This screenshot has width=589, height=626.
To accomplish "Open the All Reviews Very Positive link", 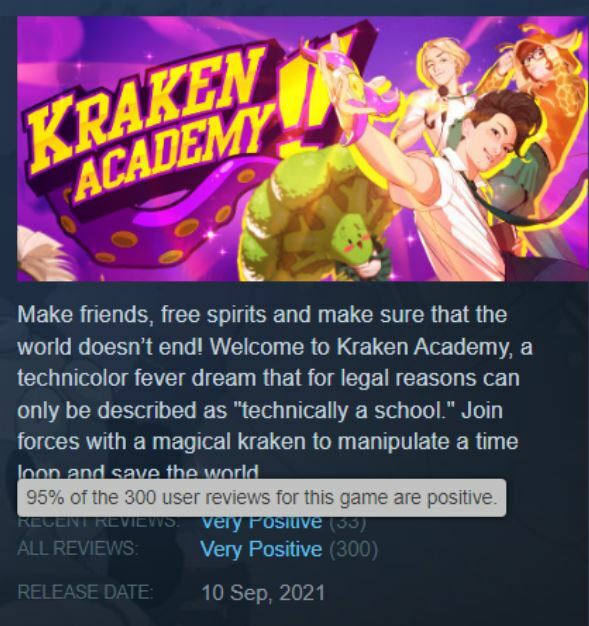I will click(261, 549).
